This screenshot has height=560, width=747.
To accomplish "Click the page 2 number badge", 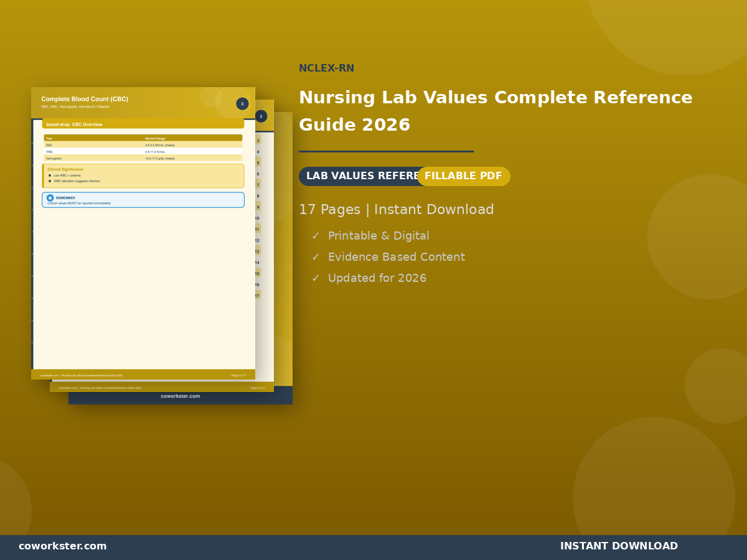I will coord(261,116).
